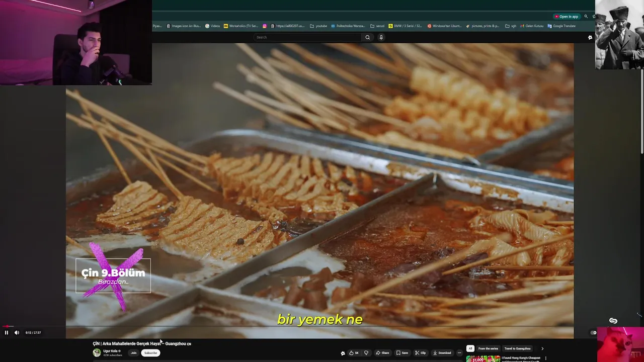Click the Çin 9.Bölüm card in video

[x=113, y=276]
